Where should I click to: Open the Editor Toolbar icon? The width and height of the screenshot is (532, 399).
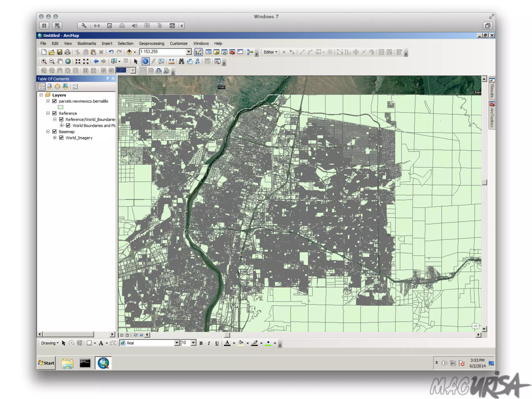pyautogui.click(x=198, y=52)
